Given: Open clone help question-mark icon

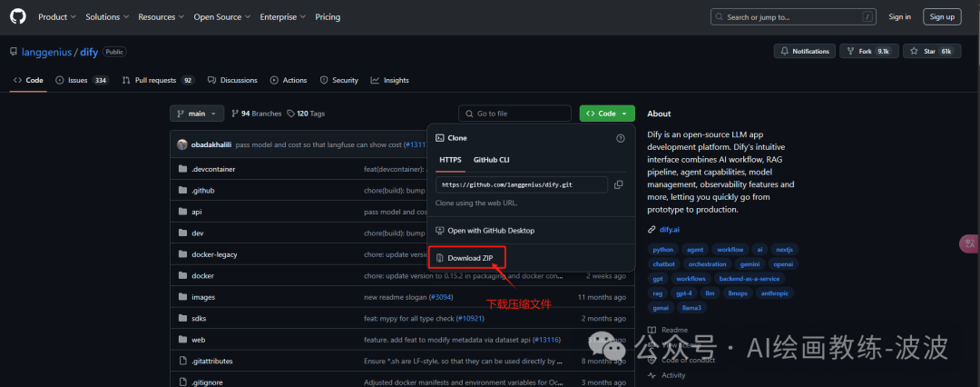Looking at the screenshot, I should pyautogui.click(x=620, y=138).
